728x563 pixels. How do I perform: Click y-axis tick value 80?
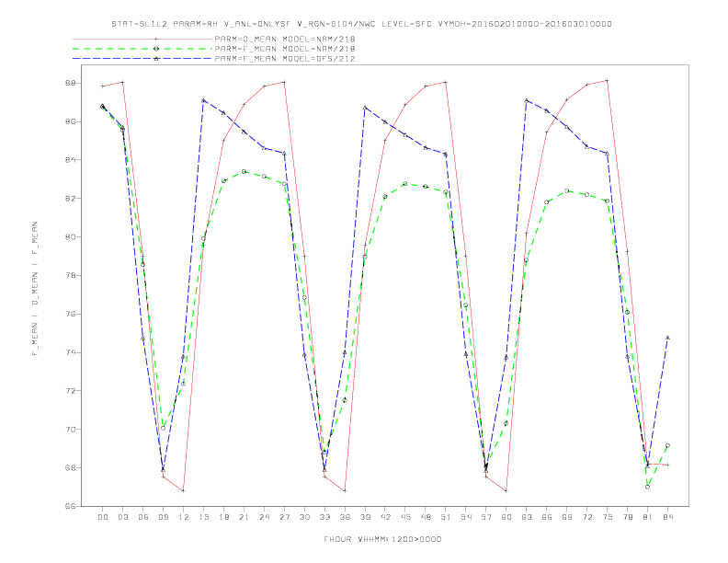pyautogui.click(x=71, y=237)
